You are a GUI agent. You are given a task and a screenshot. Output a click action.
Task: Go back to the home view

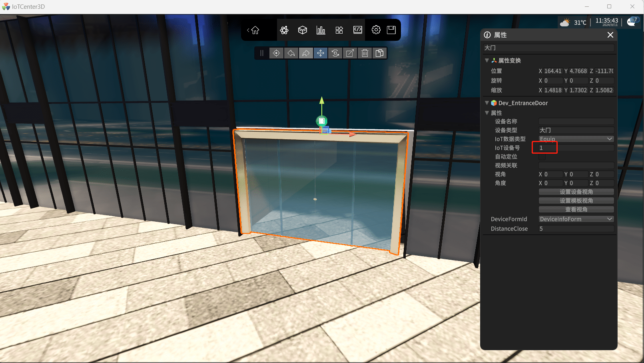point(253,30)
